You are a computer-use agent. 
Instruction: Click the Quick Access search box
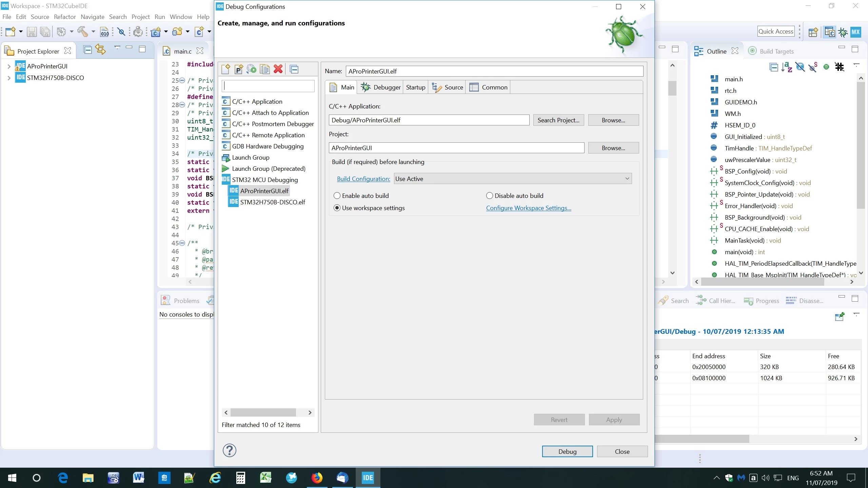tap(776, 32)
